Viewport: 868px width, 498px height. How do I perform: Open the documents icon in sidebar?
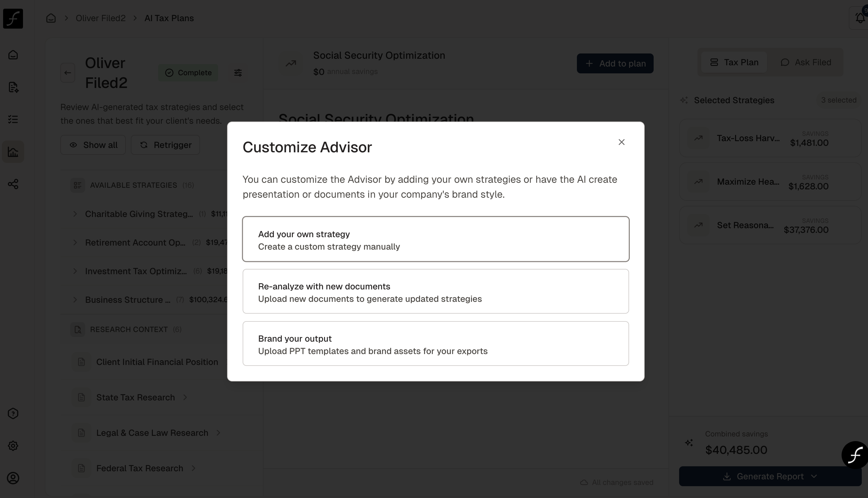13,87
